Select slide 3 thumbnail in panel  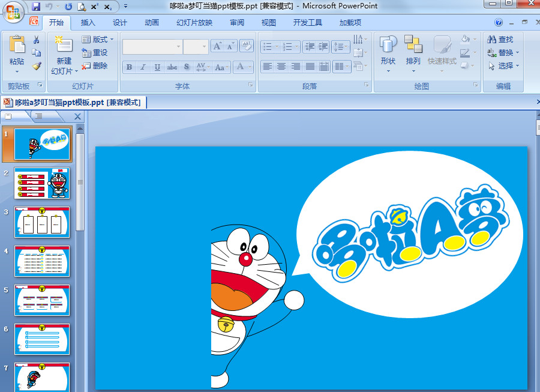tap(42, 222)
